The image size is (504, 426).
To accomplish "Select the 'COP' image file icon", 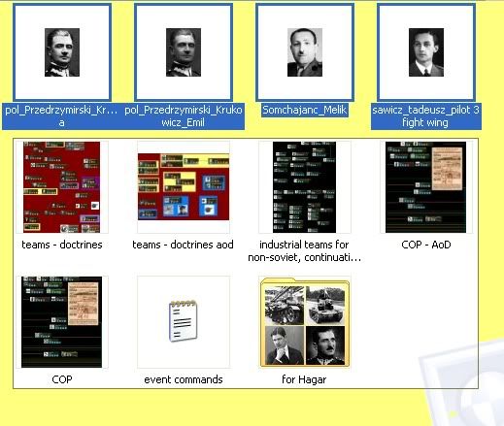I will coord(62,322).
